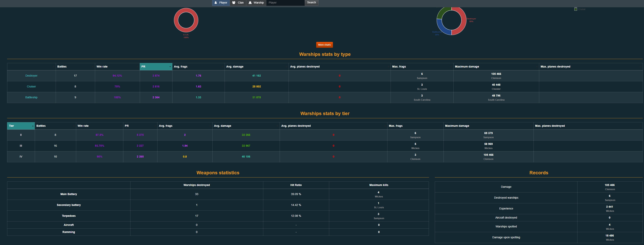Focus the Player search input field
Screen dimensions: 644x245
tap(285, 3)
